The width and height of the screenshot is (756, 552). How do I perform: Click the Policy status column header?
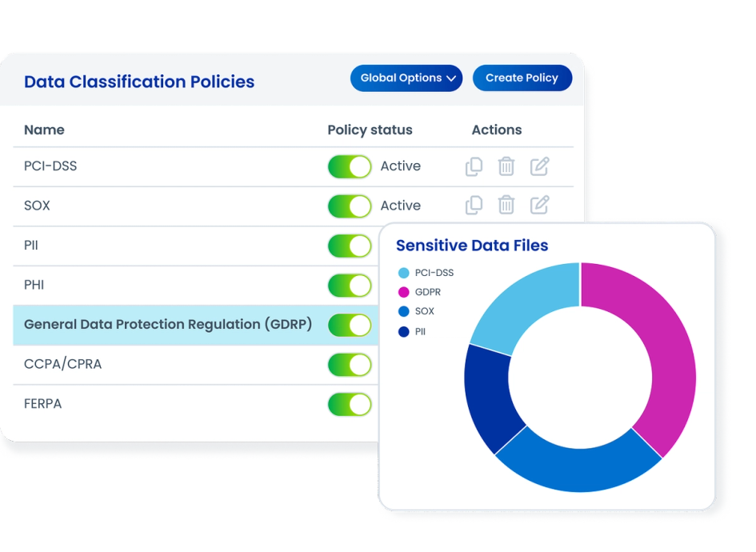point(370,130)
